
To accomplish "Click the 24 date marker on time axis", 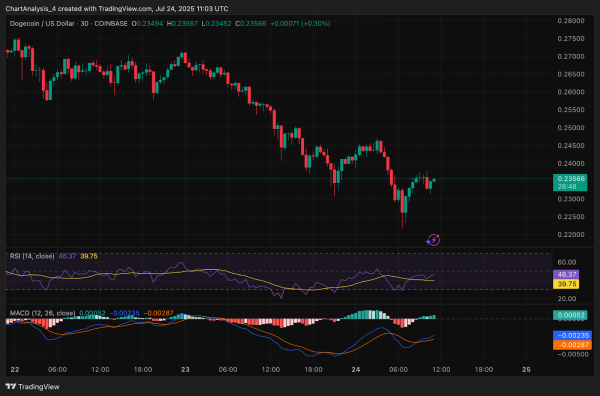I will pyautogui.click(x=356, y=370).
